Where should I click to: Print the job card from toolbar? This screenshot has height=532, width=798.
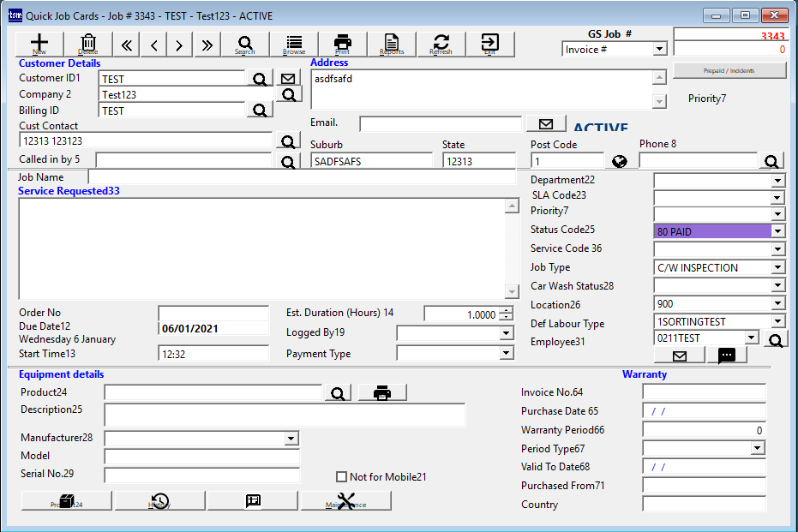click(342, 45)
